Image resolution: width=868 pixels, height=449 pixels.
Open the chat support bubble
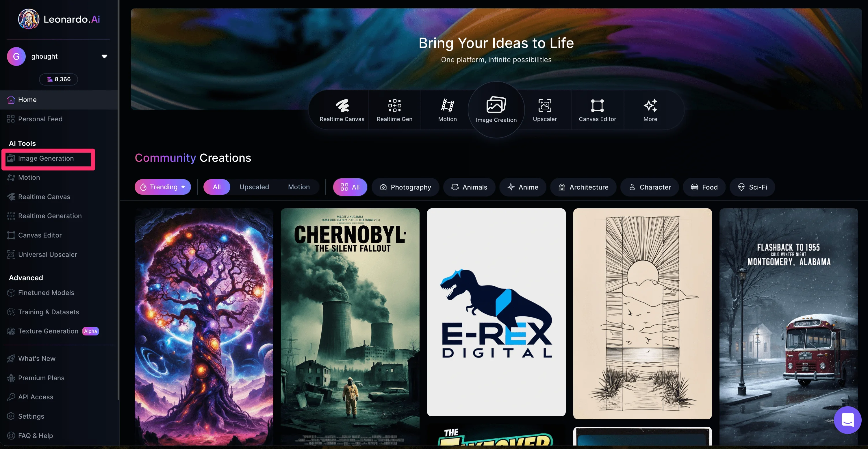[x=847, y=420]
